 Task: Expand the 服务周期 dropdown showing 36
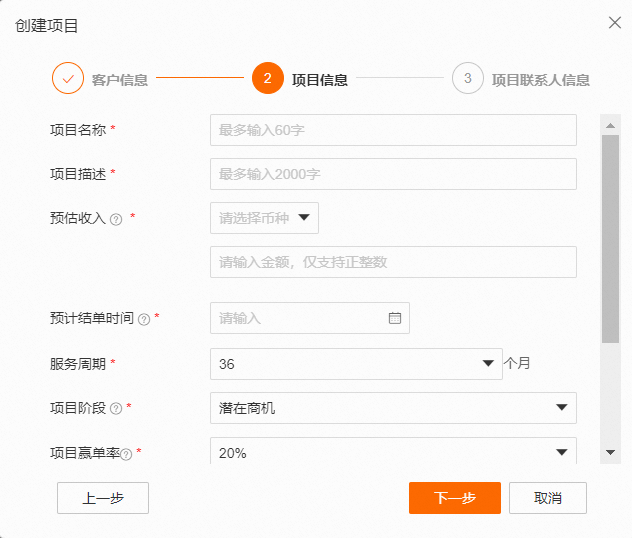(x=356, y=364)
